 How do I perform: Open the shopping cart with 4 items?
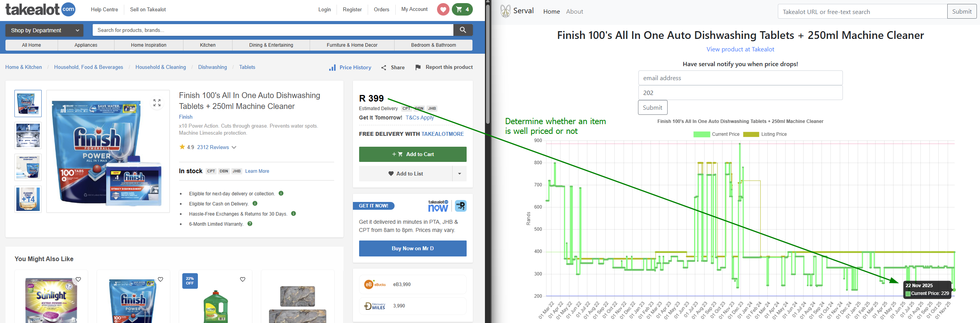click(x=462, y=9)
